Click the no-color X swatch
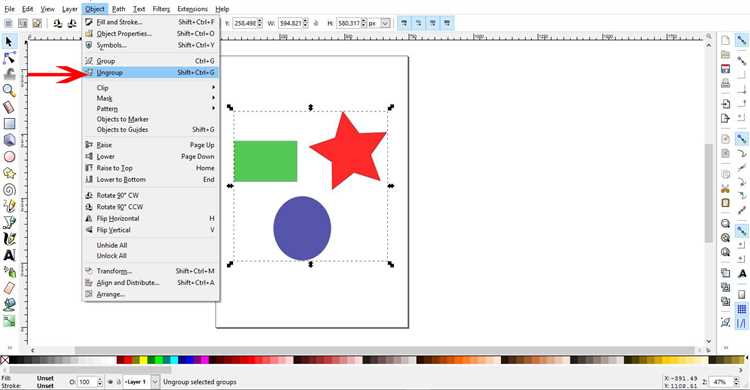 4,360
